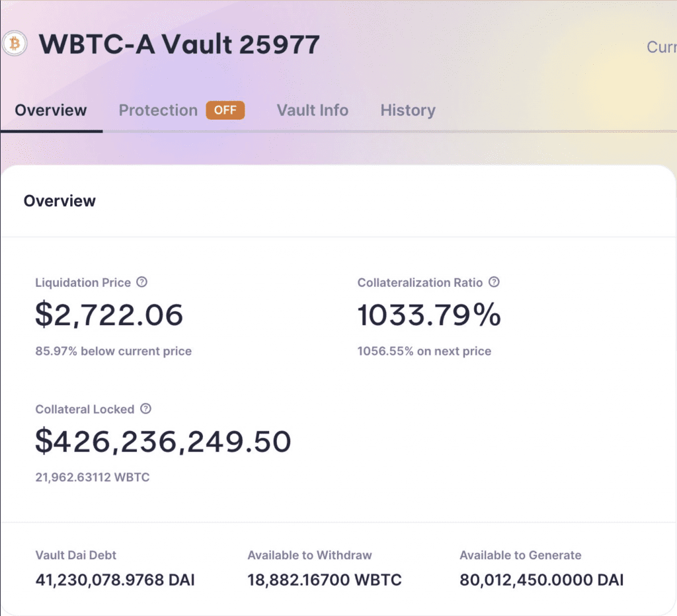
Task: Click the Available to Withdraw label
Action: coord(309,555)
